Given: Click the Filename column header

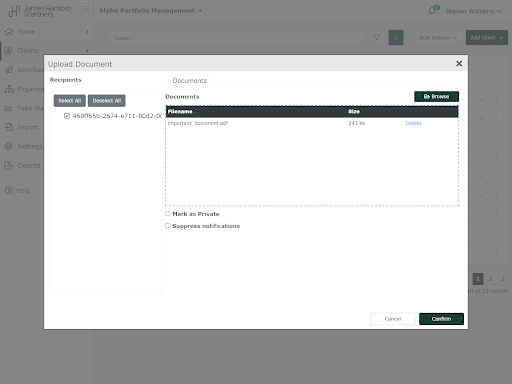Looking at the screenshot, I should [180, 111].
